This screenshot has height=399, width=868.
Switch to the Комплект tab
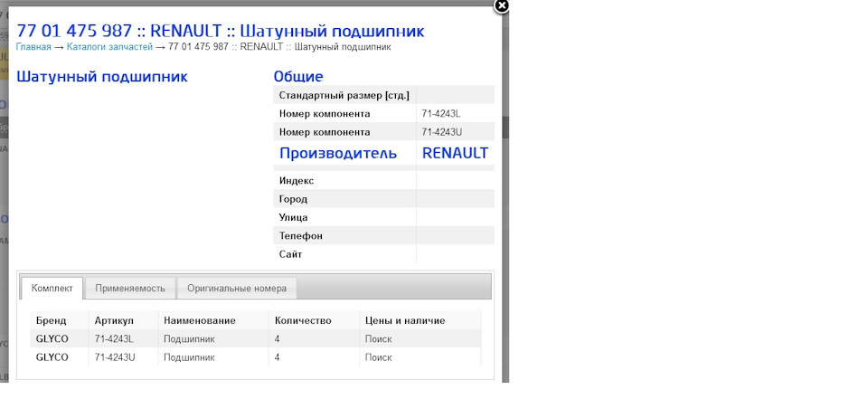coord(52,288)
